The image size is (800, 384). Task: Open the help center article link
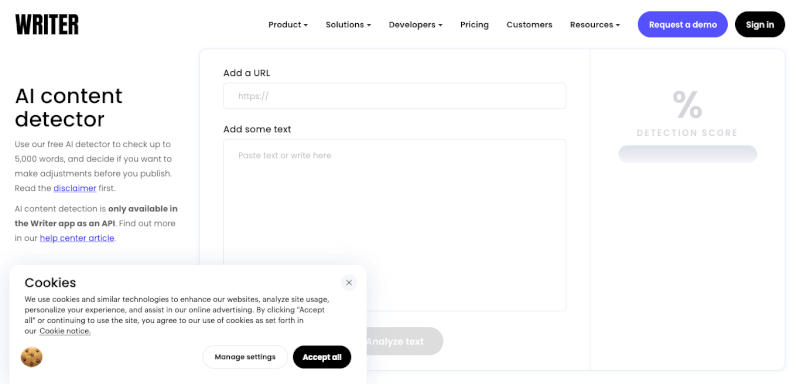[77, 238]
